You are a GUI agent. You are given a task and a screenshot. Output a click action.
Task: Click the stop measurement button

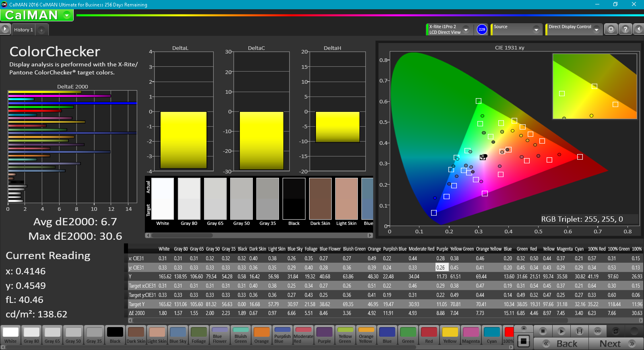(x=543, y=331)
